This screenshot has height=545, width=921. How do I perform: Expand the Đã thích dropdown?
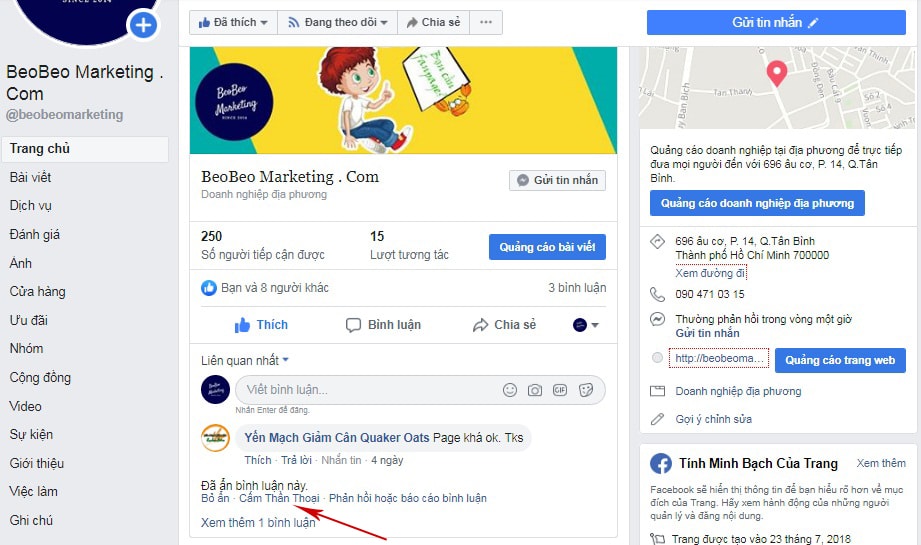pos(233,22)
